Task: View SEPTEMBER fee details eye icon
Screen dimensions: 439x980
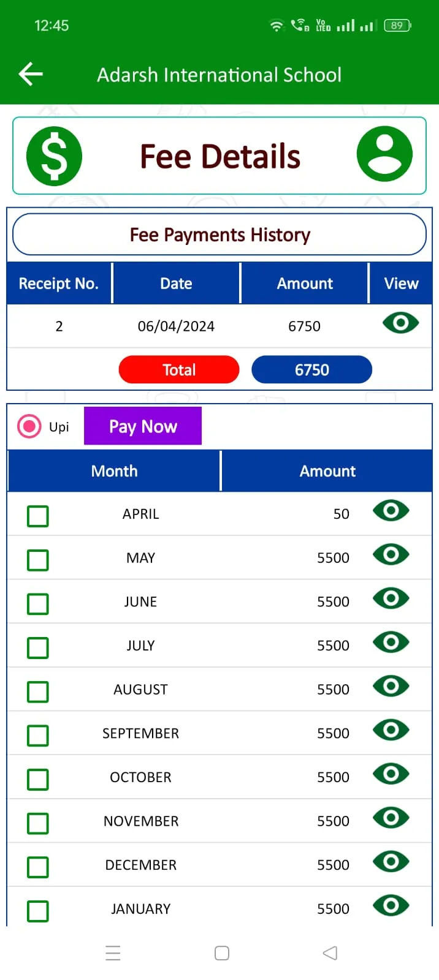Action: (x=391, y=729)
